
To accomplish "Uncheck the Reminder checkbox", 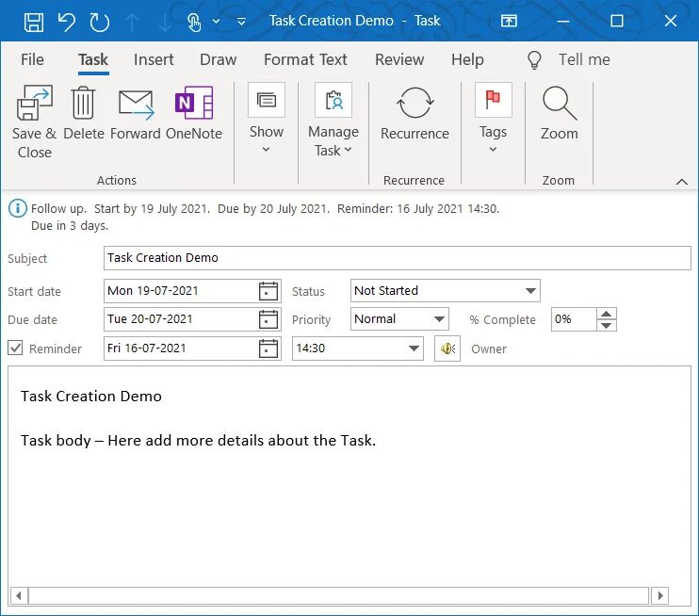I will tap(15, 348).
